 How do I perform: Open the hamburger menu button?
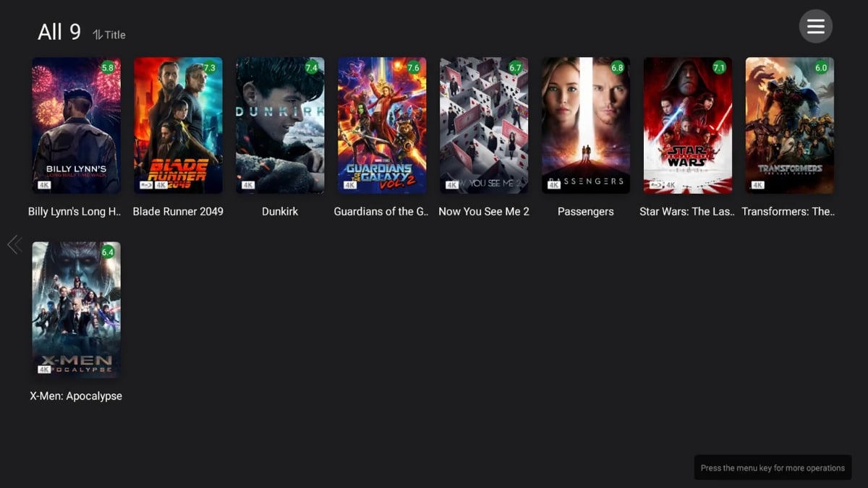[815, 27]
